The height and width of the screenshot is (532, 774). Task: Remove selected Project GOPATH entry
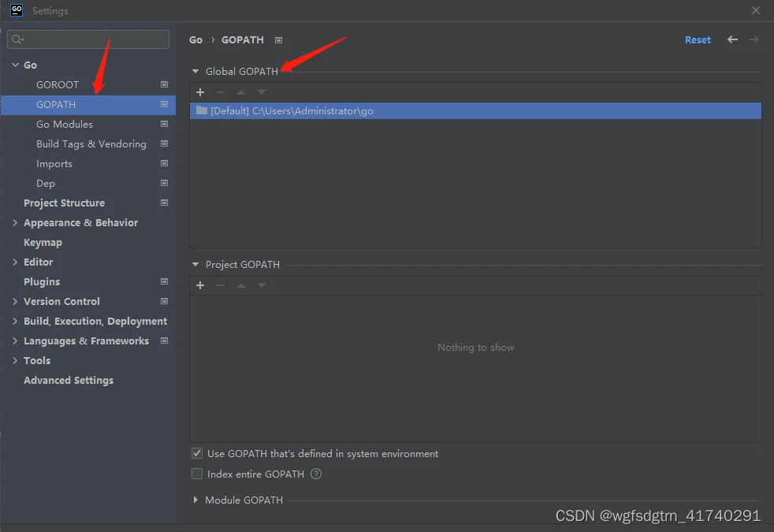[221, 285]
